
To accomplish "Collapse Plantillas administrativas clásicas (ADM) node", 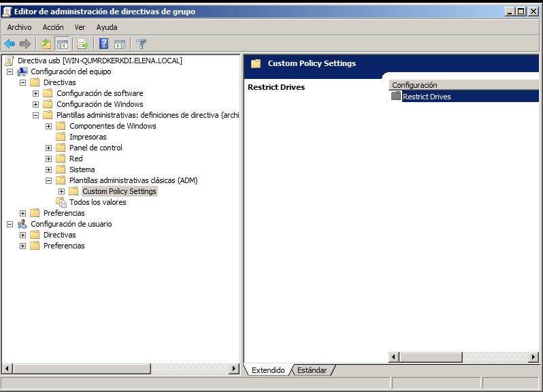I will [49, 180].
